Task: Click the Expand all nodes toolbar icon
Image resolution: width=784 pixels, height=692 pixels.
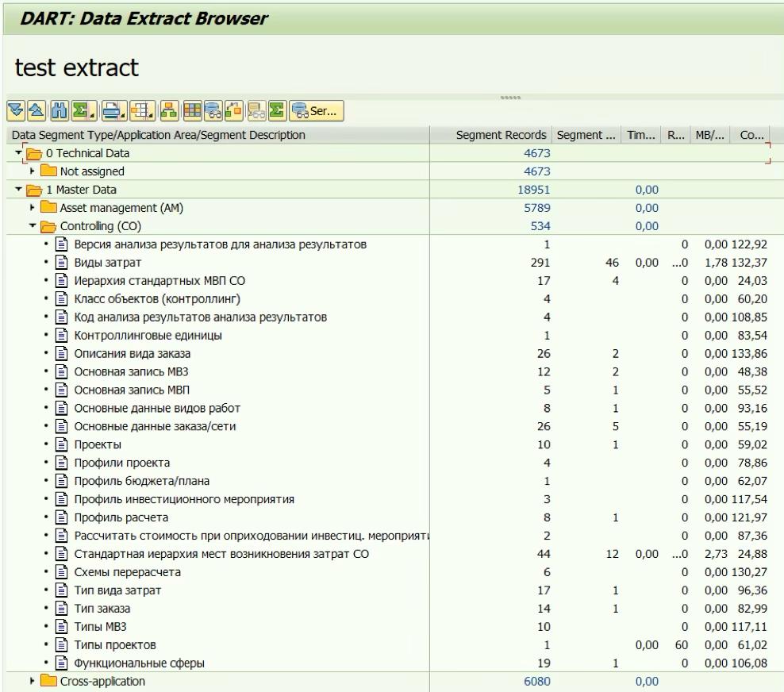Action: [x=14, y=111]
